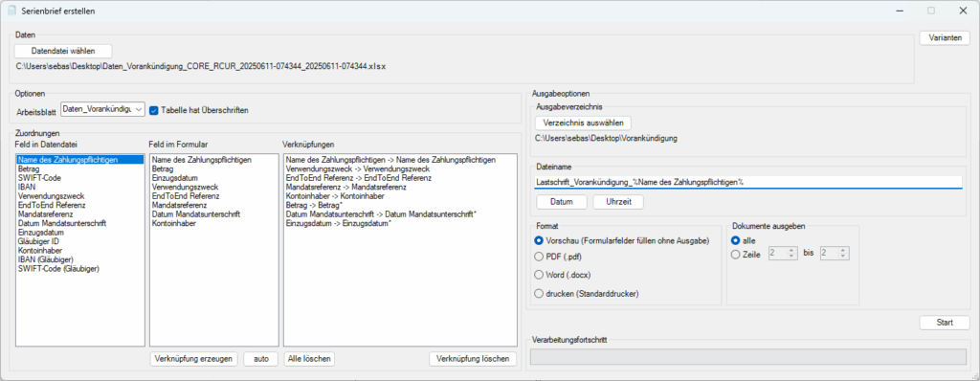
Task: Click the data file path ending in 074344.xlsx
Action: coord(201,65)
